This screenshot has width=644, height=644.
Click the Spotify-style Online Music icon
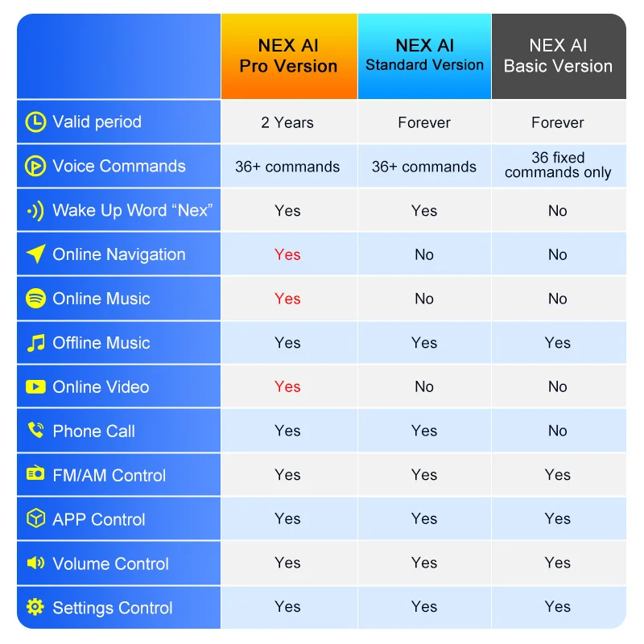coord(35,299)
